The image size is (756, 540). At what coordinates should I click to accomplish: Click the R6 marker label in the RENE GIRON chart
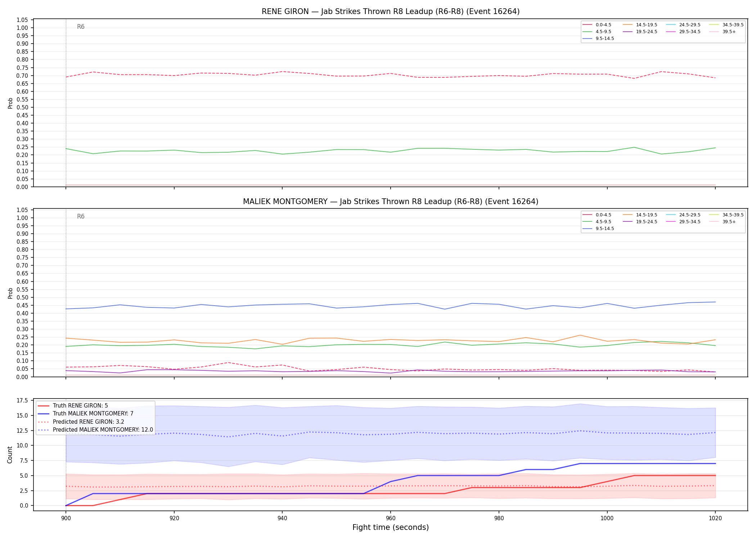pyautogui.click(x=81, y=27)
